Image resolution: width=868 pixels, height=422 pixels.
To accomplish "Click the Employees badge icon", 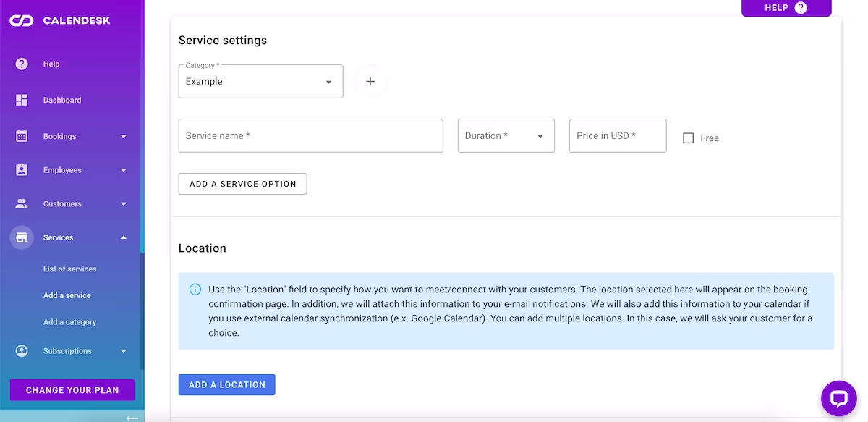I will [22, 170].
